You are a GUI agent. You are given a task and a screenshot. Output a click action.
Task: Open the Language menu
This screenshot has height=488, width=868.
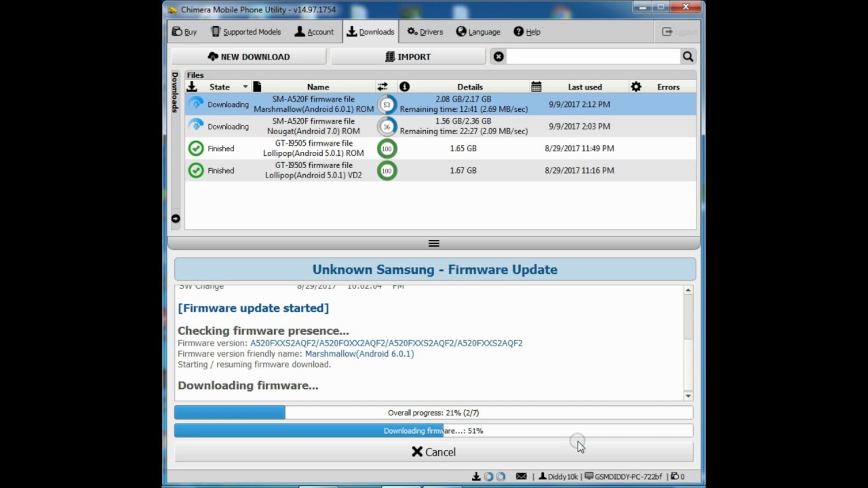pos(478,32)
